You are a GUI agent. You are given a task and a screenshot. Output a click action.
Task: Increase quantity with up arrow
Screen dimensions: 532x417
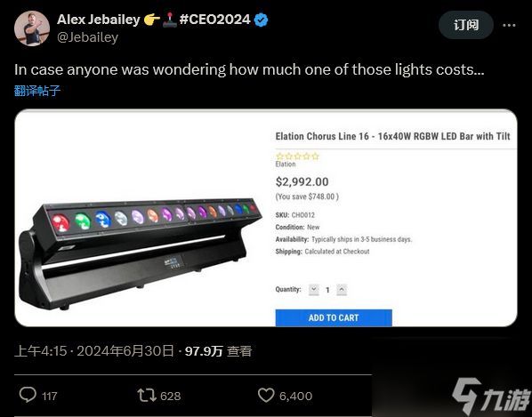[x=342, y=290]
